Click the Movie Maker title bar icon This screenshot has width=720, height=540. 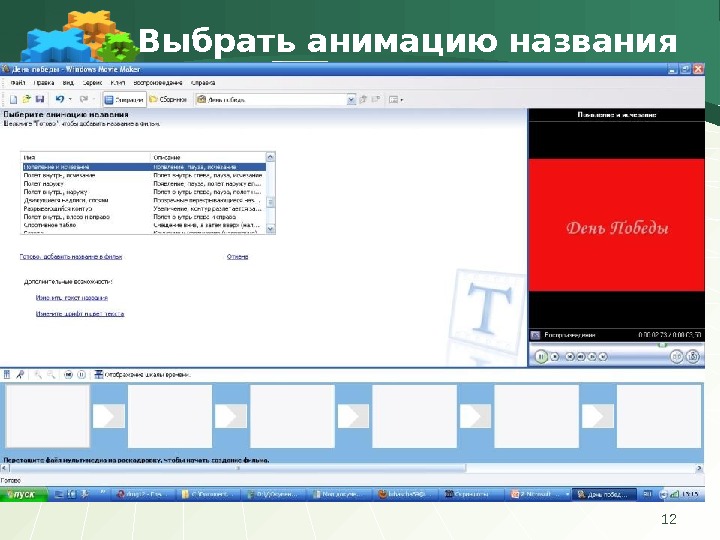coord(6,69)
